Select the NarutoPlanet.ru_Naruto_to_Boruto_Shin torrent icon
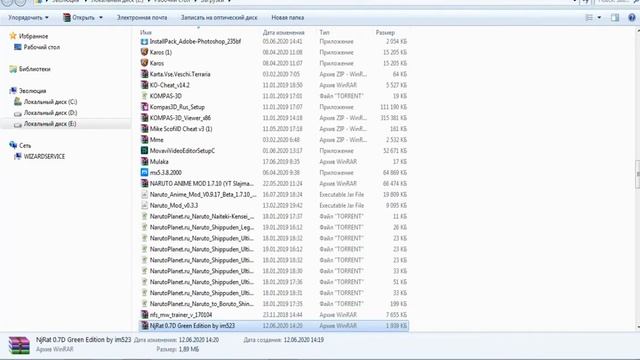Viewport: 640px width, 360px height. pos(144,304)
